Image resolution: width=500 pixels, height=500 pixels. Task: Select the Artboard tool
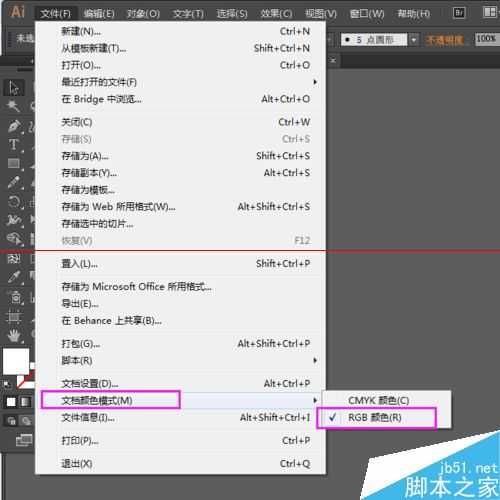click(x=13, y=316)
